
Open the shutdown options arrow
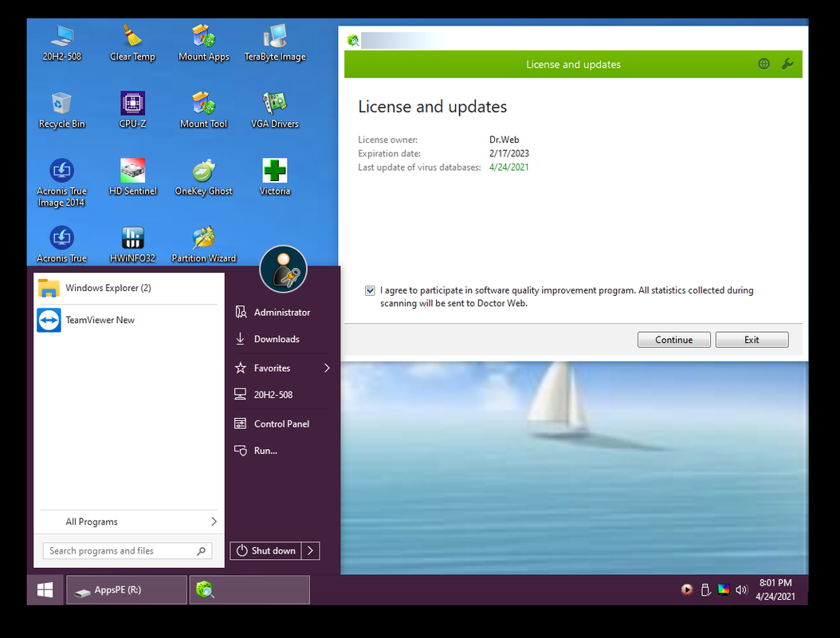coord(310,550)
